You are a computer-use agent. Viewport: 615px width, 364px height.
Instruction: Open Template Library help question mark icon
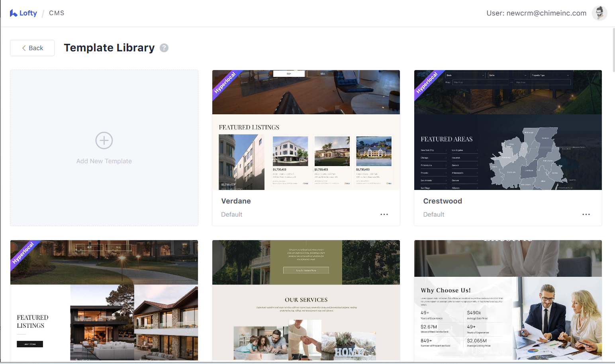click(x=164, y=48)
